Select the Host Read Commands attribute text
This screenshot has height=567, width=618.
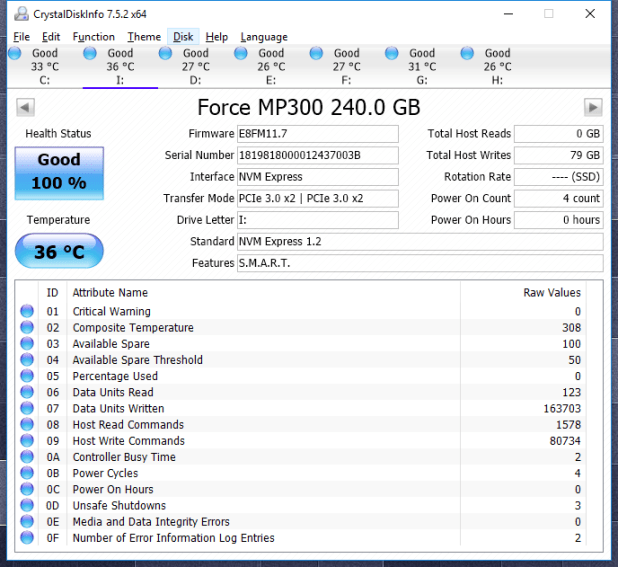coord(128,425)
